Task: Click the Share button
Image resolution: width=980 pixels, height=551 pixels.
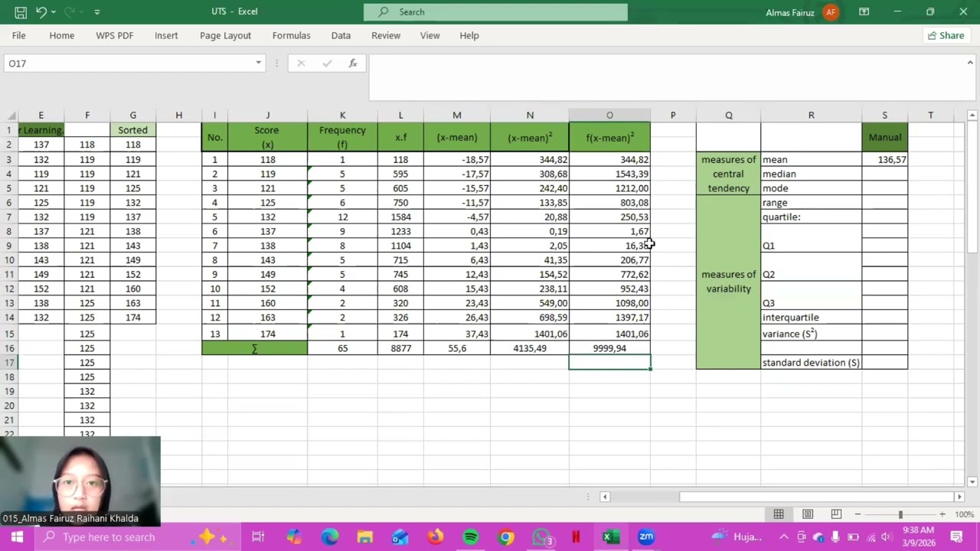Action: (x=946, y=35)
